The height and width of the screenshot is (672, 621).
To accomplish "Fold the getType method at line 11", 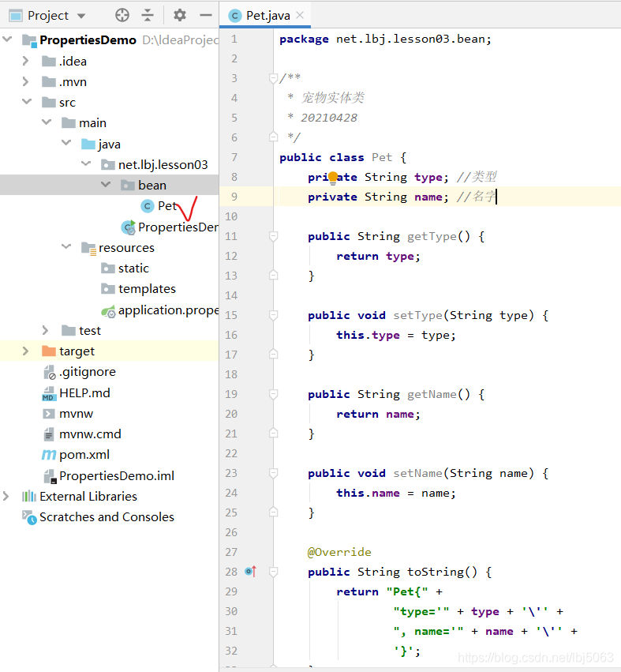I will coord(273,236).
